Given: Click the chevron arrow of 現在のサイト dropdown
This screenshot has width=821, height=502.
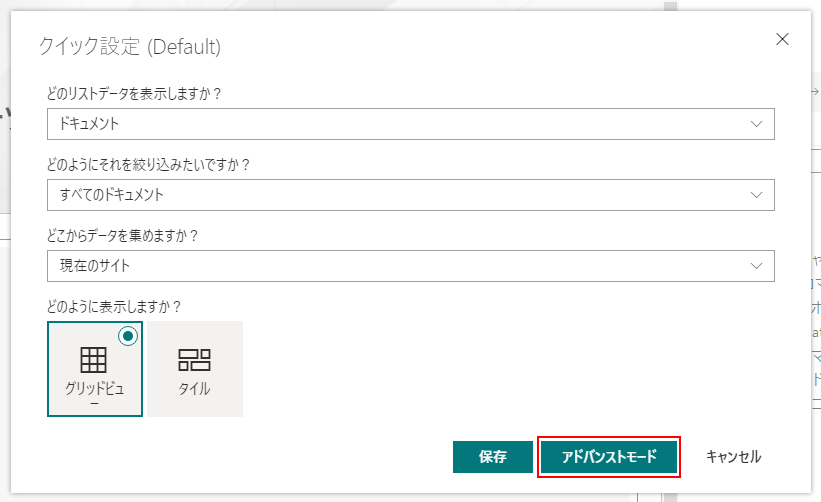Looking at the screenshot, I should [756, 266].
